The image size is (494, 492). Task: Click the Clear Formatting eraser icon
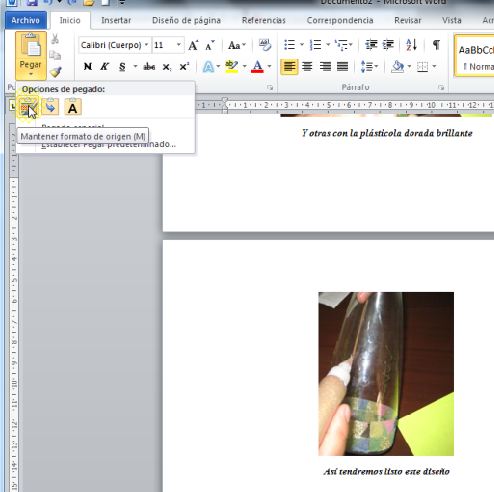(265, 45)
